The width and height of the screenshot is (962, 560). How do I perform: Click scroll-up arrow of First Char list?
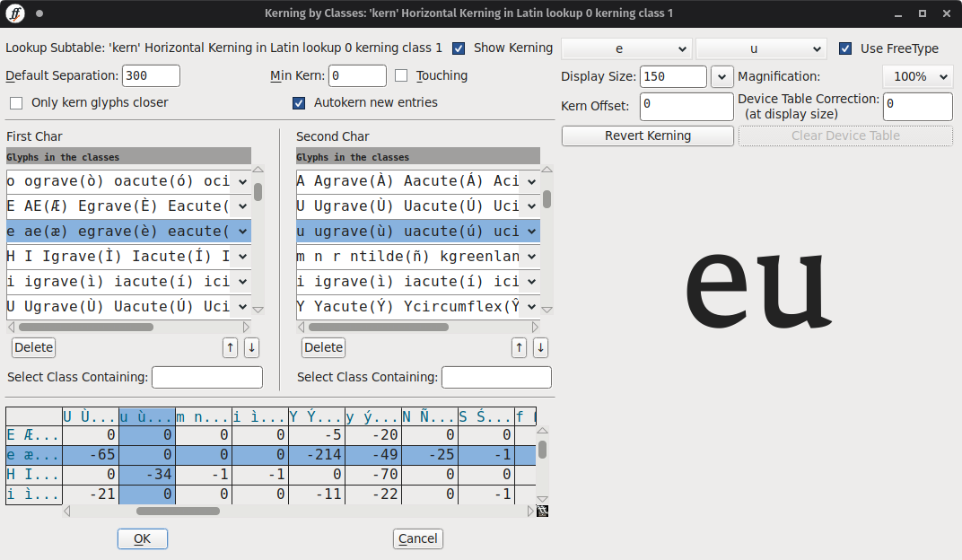point(258,170)
